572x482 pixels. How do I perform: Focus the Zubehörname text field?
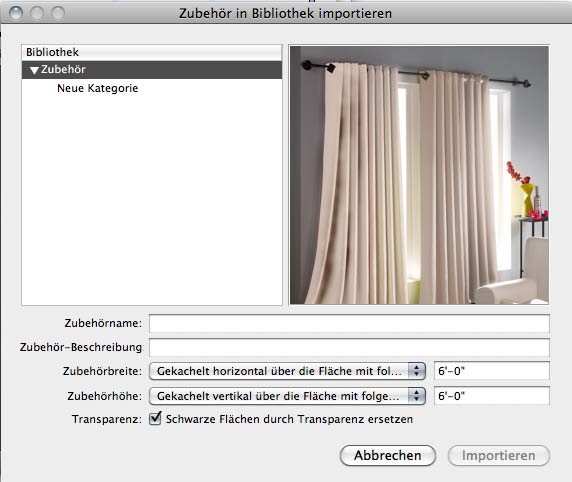(x=349, y=323)
